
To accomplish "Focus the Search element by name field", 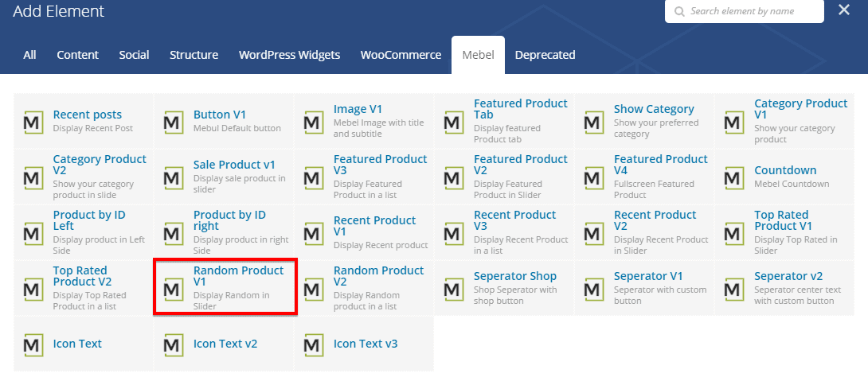I will [x=744, y=11].
